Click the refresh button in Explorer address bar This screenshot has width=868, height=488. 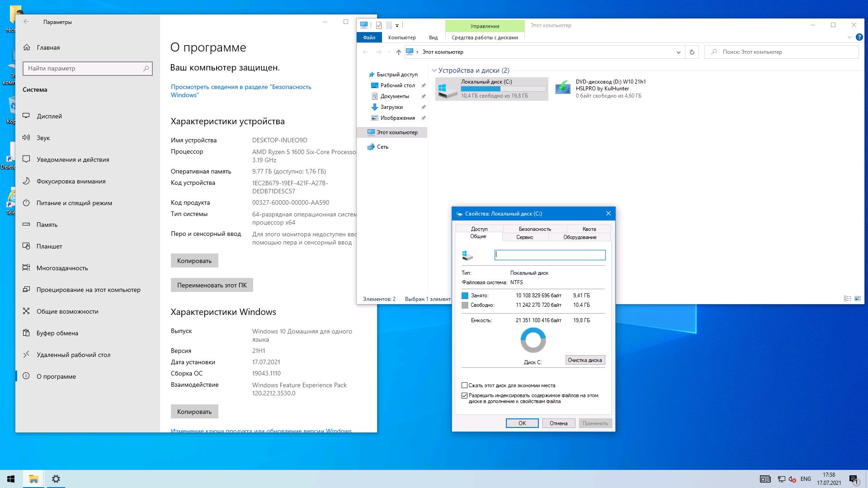pos(692,52)
